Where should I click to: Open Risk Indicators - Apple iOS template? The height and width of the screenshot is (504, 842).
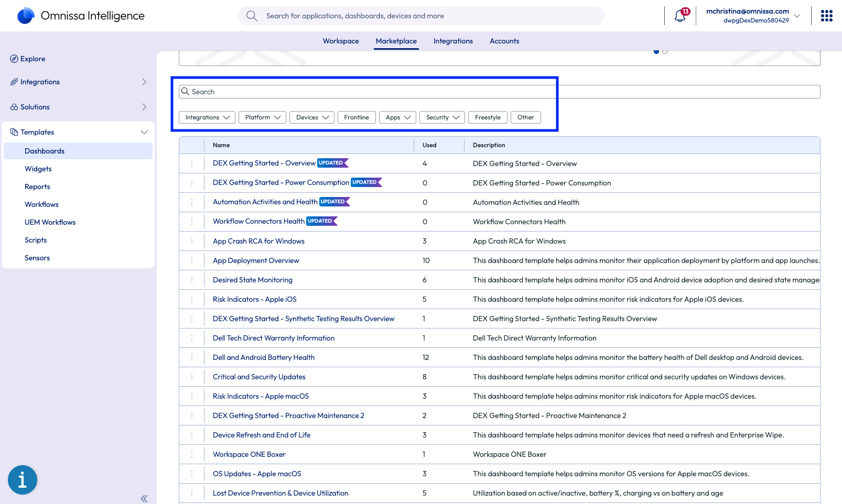pyautogui.click(x=254, y=299)
